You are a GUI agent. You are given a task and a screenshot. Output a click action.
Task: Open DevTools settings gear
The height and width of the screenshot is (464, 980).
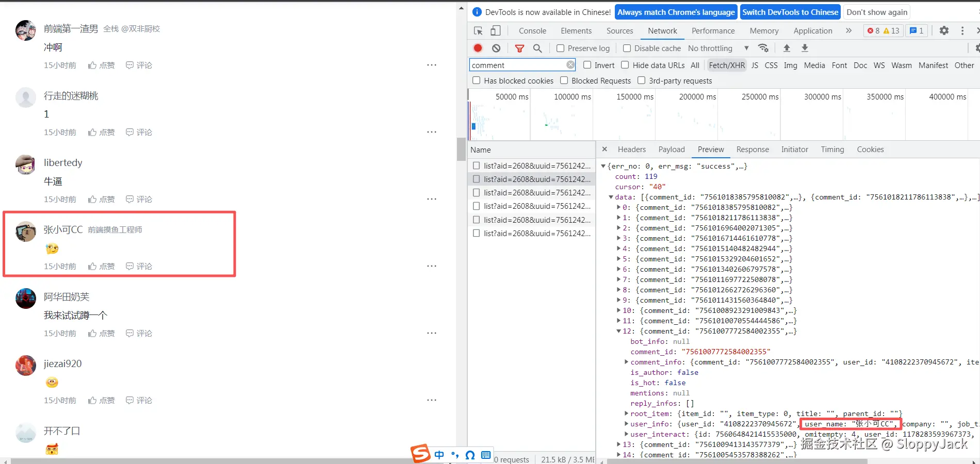point(943,31)
